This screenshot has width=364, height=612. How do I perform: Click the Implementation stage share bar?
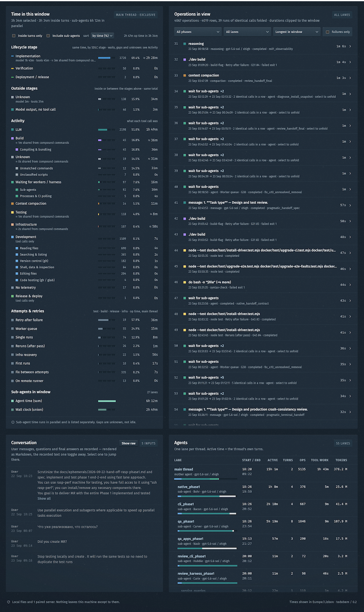point(106,58)
